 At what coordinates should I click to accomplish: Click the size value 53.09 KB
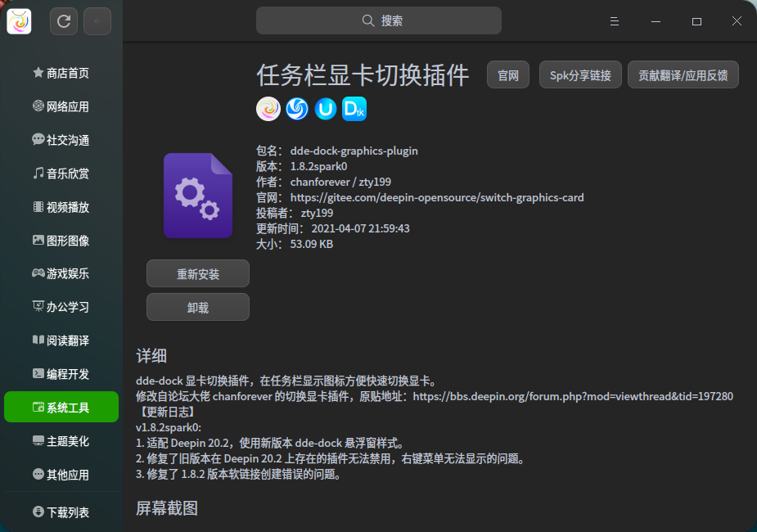312,244
